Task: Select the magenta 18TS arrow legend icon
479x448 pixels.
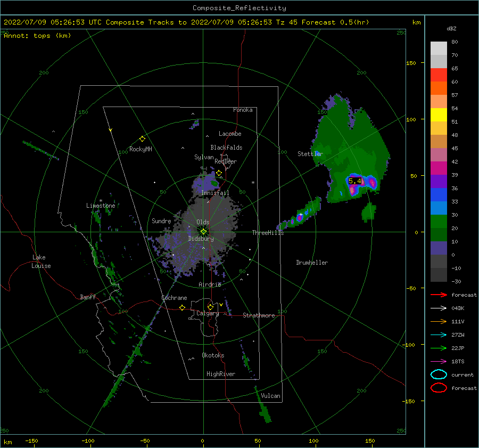Action: [439, 362]
